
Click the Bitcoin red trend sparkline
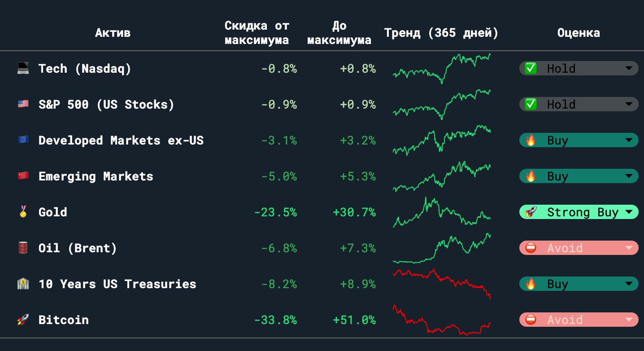[x=442, y=320]
